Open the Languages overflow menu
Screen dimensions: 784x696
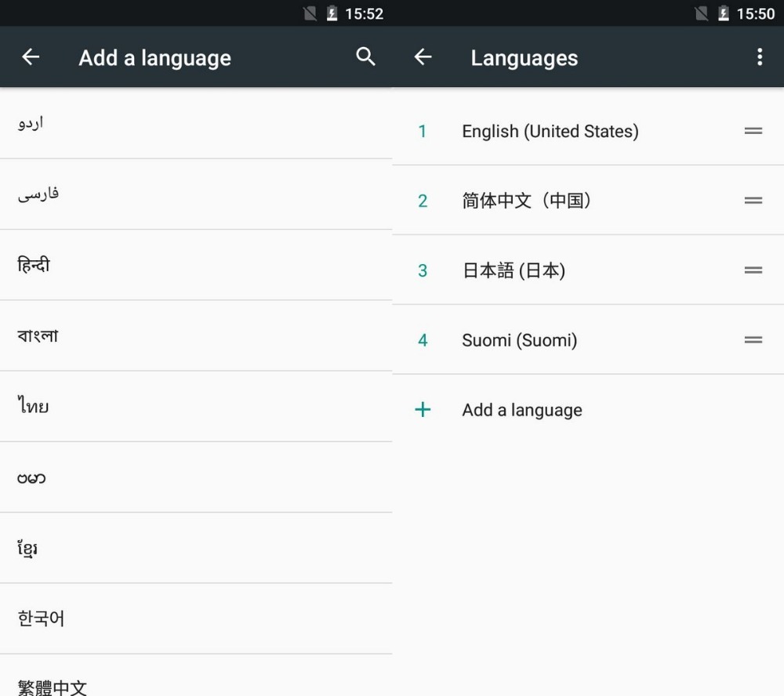point(758,57)
